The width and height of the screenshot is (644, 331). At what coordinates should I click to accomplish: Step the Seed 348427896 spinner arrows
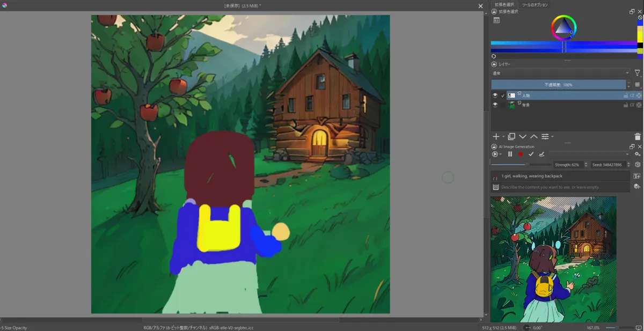pos(628,165)
